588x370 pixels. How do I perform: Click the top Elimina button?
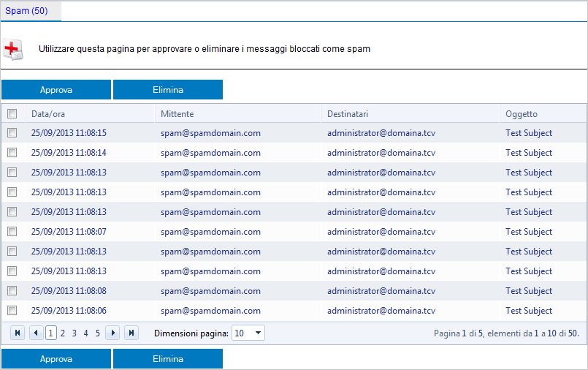point(168,90)
